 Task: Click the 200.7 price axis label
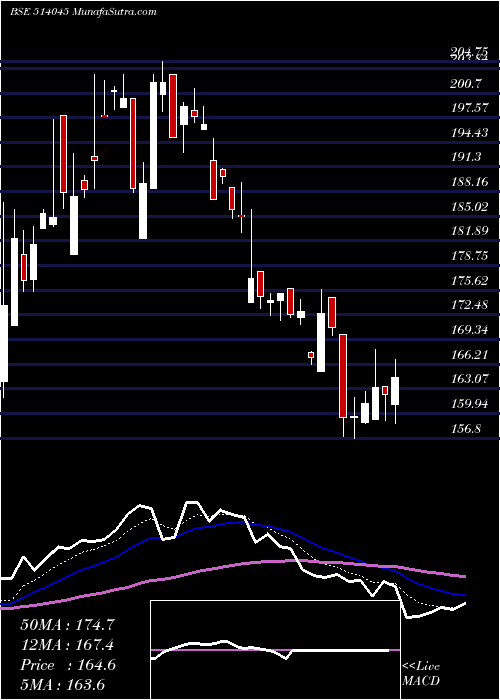[465, 83]
